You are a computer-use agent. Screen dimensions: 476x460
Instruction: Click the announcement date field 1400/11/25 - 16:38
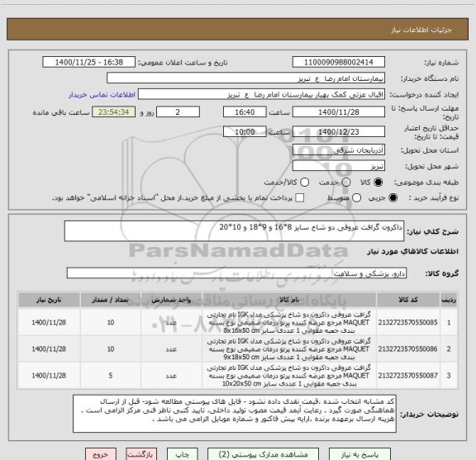(89, 62)
